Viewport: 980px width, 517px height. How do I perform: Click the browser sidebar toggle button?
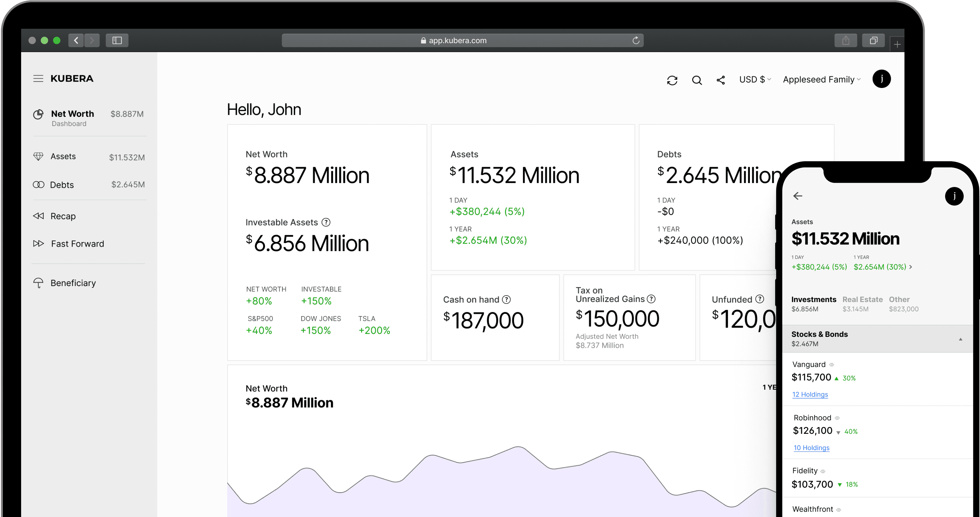[117, 40]
